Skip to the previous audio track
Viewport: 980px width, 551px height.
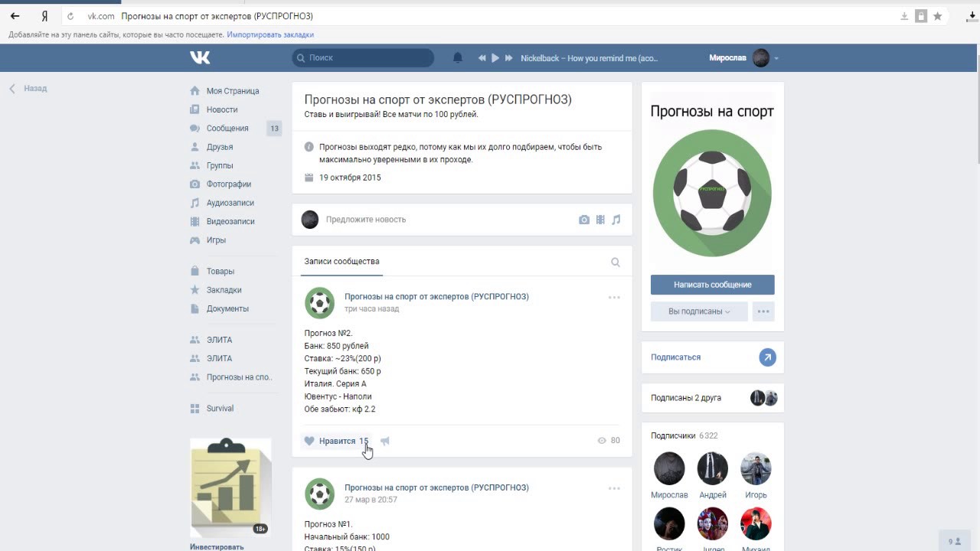point(482,58)
